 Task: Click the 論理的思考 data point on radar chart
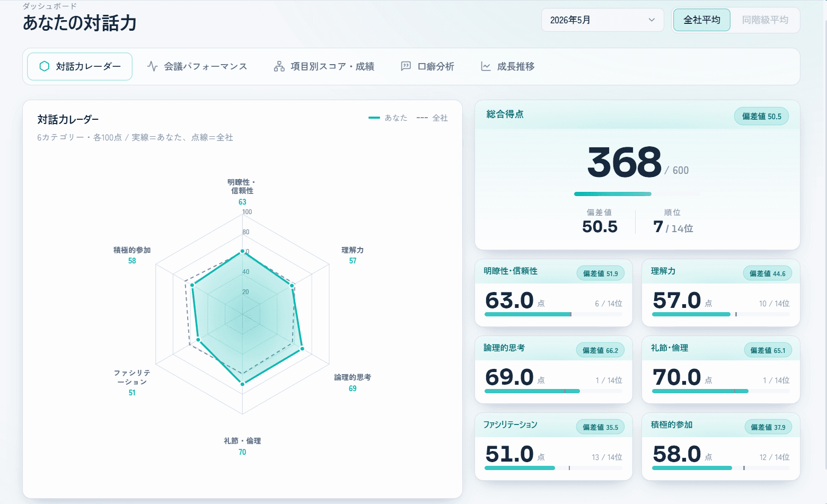pos(302,348)
